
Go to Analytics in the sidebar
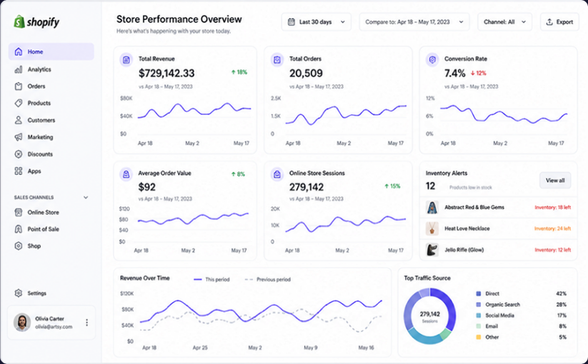51,69
